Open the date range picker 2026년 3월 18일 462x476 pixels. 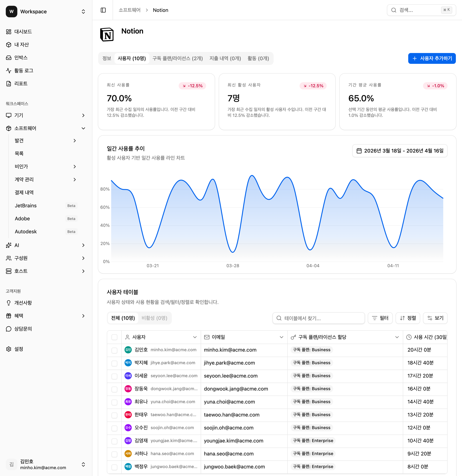tap(400, 151)
